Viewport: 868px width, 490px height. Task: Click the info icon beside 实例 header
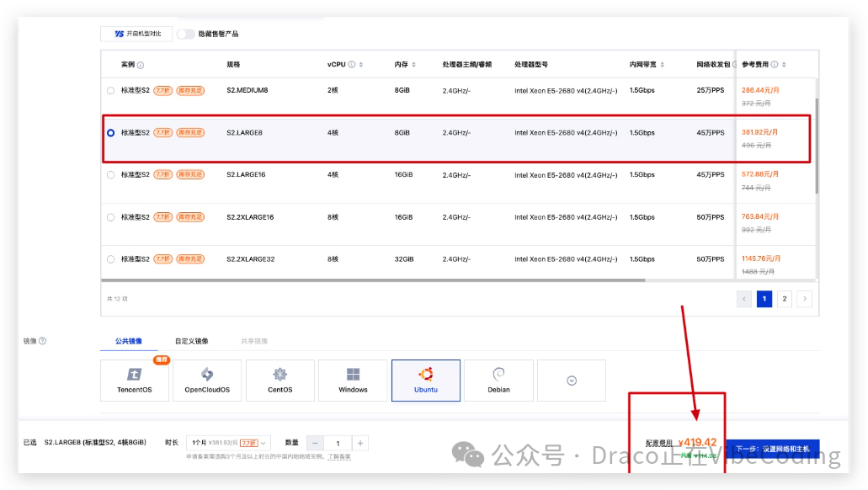point(141,65)
